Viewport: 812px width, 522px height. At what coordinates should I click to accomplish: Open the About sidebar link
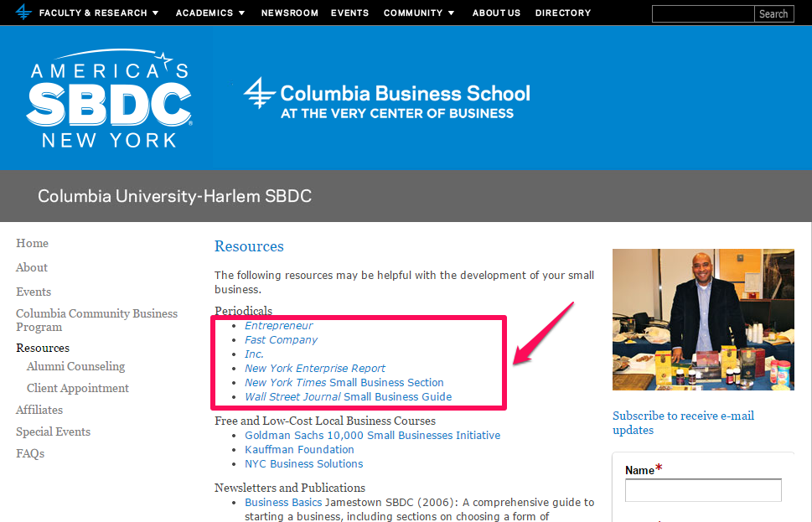tap(32, 268)
